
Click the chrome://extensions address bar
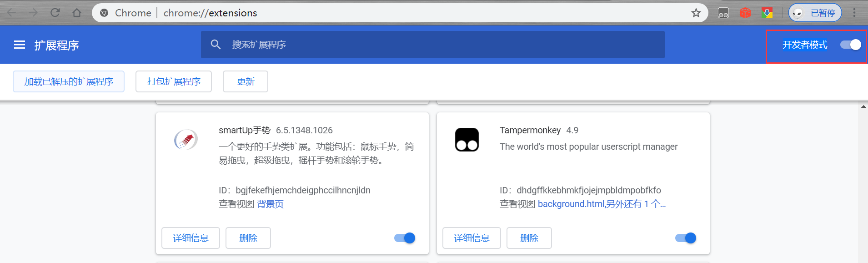(400, 13)
